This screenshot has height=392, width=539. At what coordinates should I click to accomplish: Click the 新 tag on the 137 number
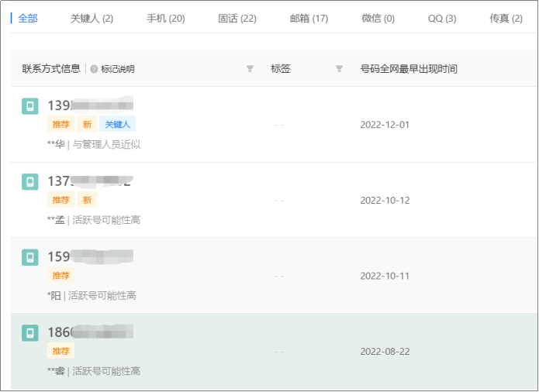[x=87, y=200]
